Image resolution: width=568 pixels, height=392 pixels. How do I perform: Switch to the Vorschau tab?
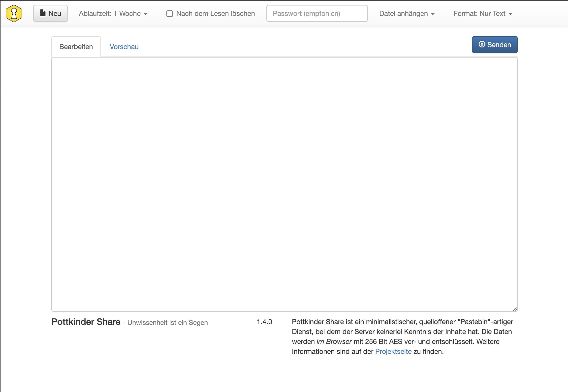point(124,47)
